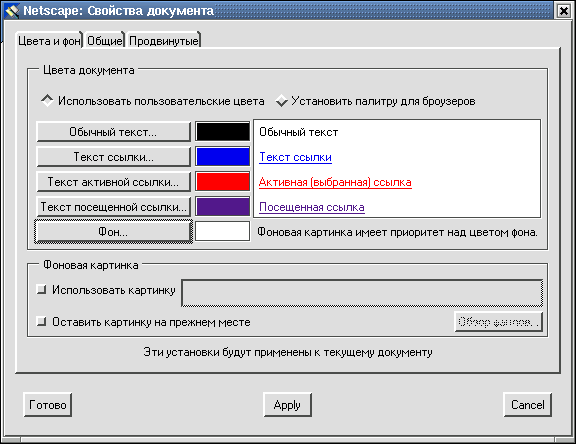
Task: Switch to the Общие tab
Action: [105, 41]
